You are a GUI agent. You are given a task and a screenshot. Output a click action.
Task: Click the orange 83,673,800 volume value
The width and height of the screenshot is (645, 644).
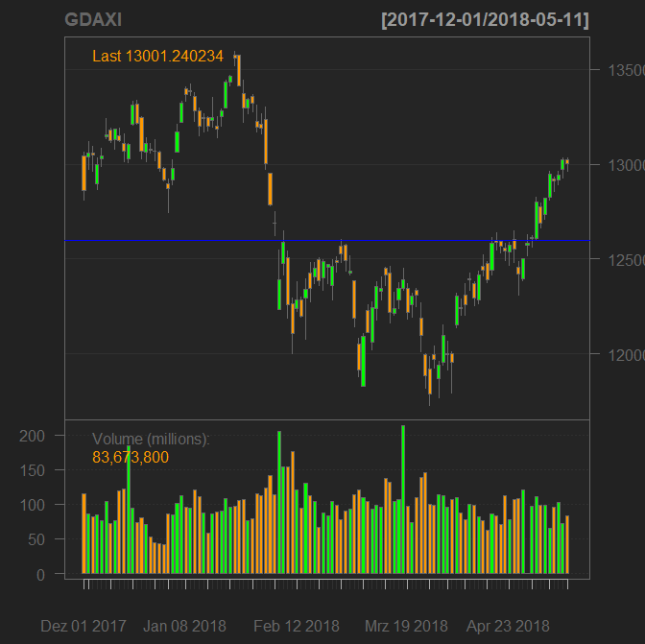point(131,458)
